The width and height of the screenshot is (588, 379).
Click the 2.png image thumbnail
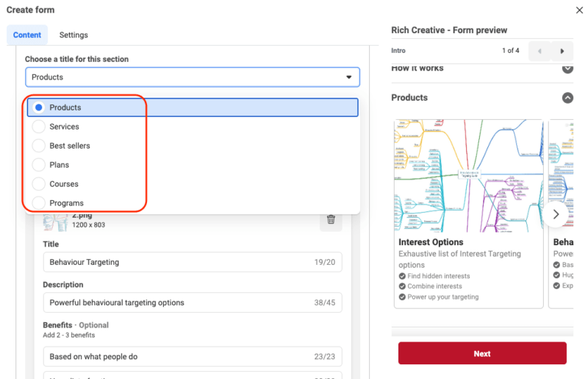(x=55, y=222)
